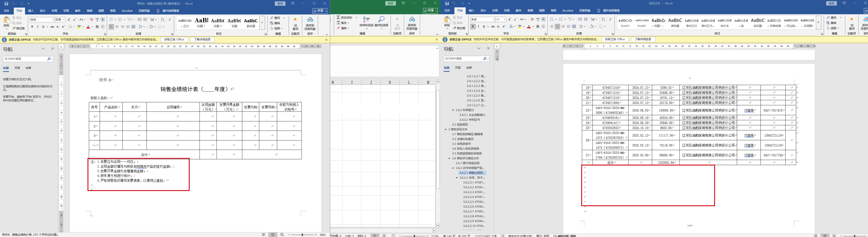Collapse the 3 商务投标文件 heading in navigation

(x=445, y=129)
